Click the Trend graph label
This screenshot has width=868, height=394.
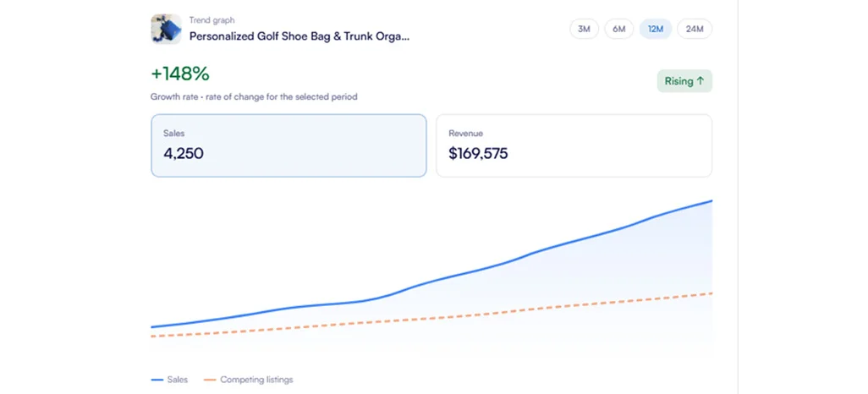click(x=212, y=20)
